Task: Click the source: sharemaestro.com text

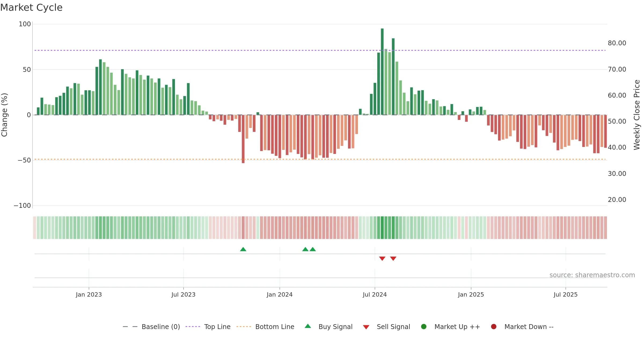Action: click(x=592, y=275)
